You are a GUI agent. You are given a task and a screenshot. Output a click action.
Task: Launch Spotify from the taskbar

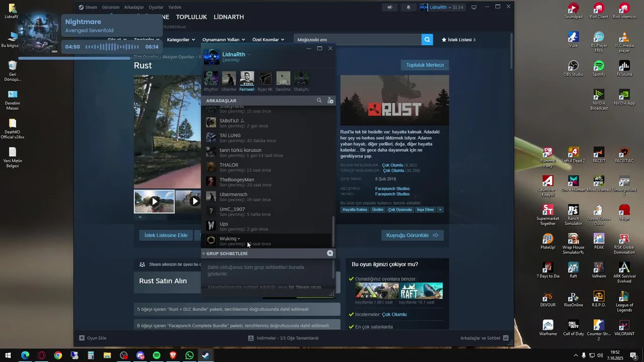coord(156,355)
